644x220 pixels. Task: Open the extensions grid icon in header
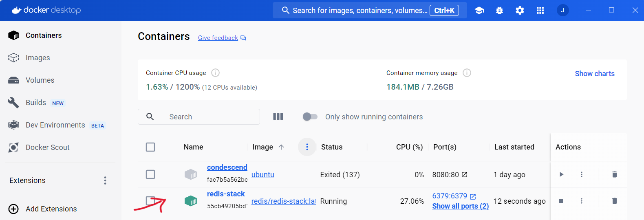(540, 11)
